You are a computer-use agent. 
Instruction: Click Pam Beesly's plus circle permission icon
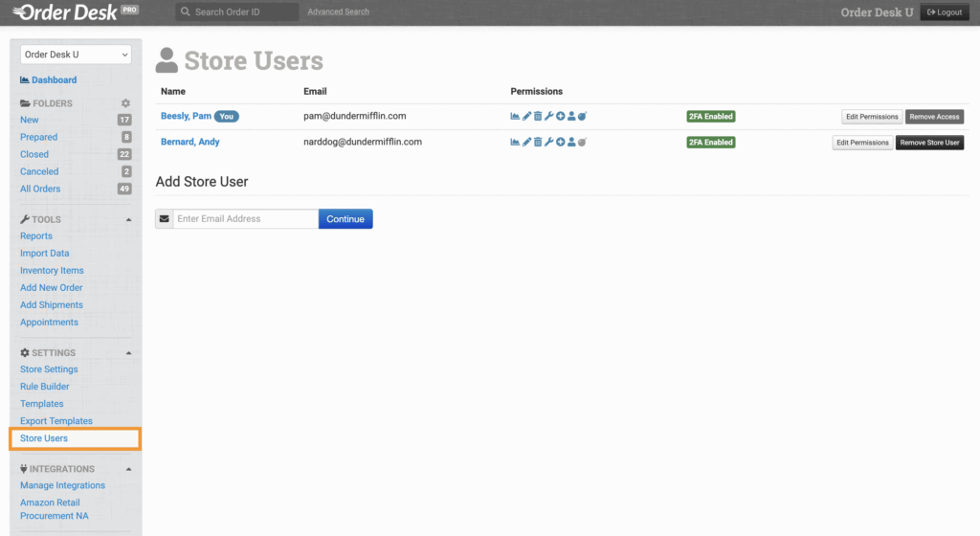pyautogui.click(x=560, y=116)
